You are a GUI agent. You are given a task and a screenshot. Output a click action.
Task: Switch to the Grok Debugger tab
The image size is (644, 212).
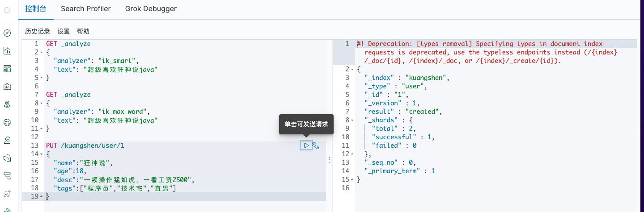point(151,8)
